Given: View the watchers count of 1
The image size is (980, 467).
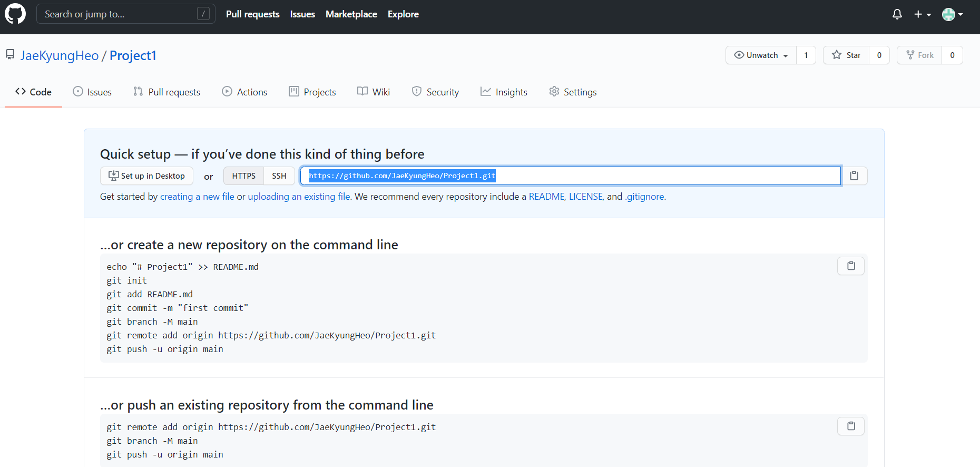Looking at the screenshot, I should [x=806, y=55].
